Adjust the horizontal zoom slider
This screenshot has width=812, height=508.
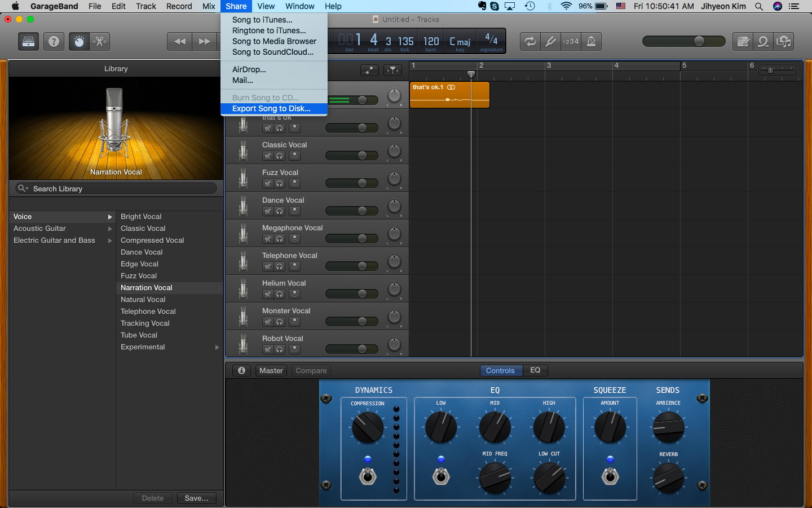tap(777, 70)
